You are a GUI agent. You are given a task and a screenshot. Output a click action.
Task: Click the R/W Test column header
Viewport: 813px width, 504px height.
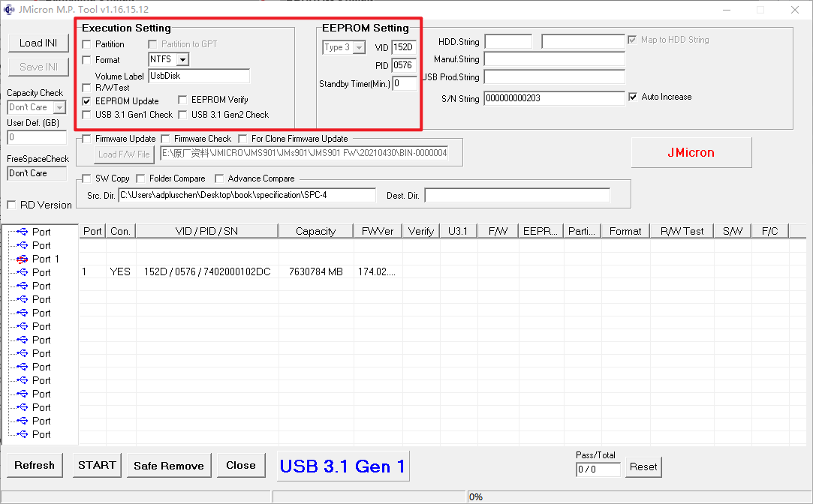click(x=682, y=231)
